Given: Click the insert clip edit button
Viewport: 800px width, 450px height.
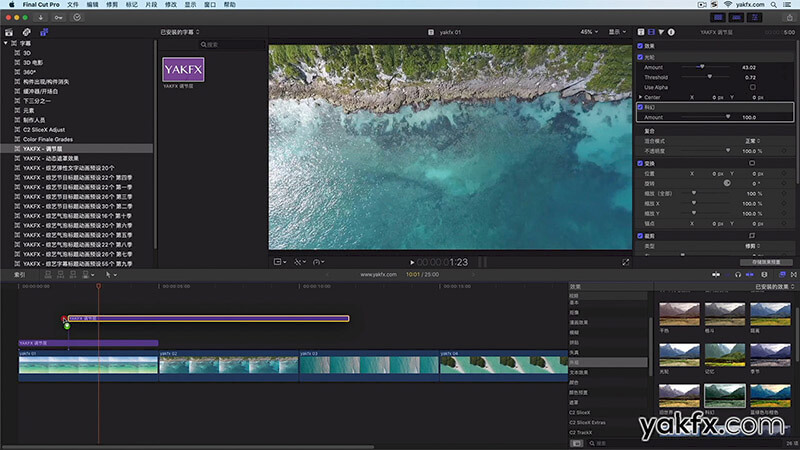Looking at the screenshot, I should [60, 274].
